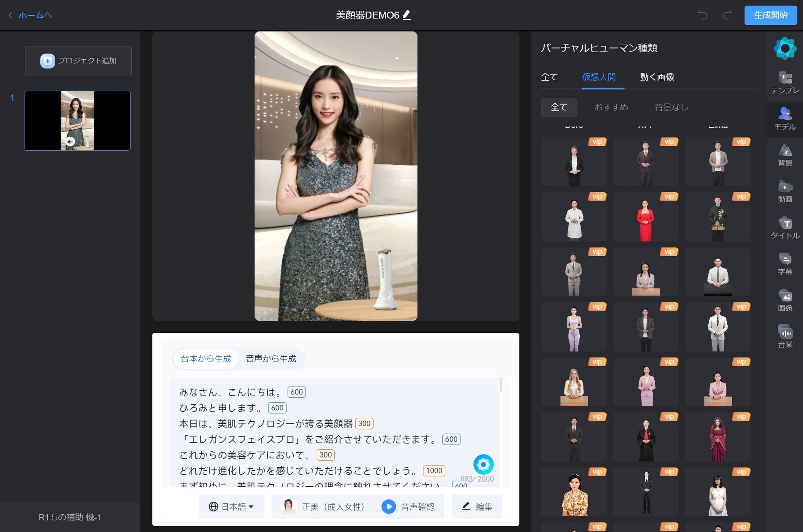Click the pencil icon beside 美顔器DEMO6
The image size is (803, 532).
(407, 15)
